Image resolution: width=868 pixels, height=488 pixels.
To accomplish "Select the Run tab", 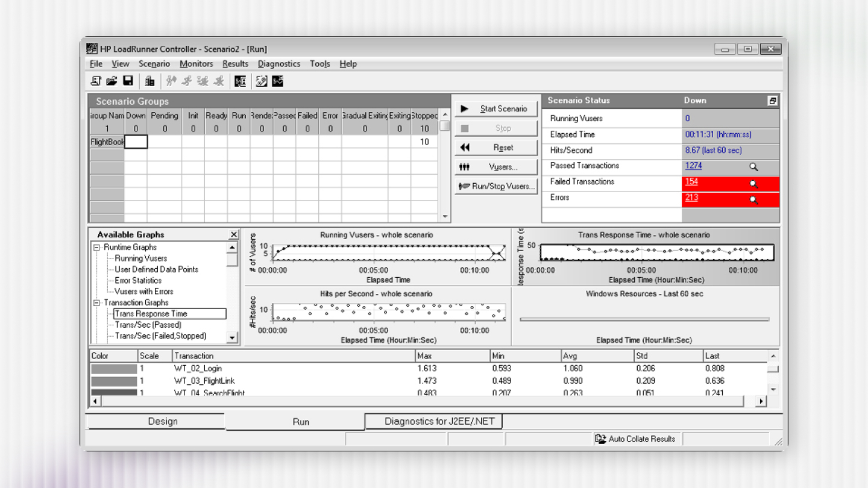I will pyautogui.click(x=295, y=422).
